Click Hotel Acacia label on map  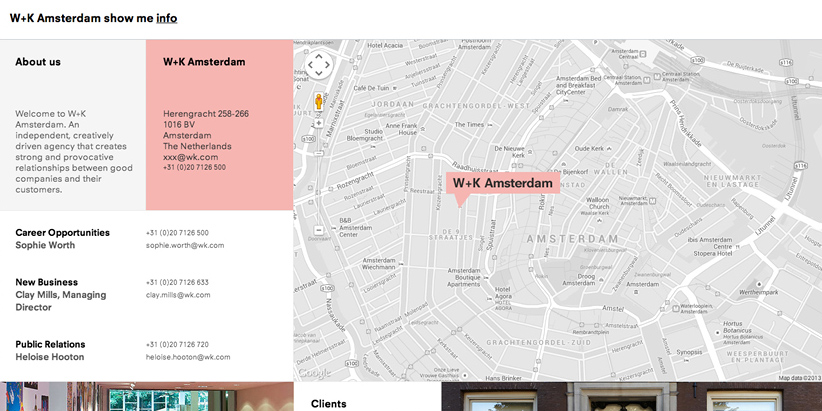click(385, 46)
